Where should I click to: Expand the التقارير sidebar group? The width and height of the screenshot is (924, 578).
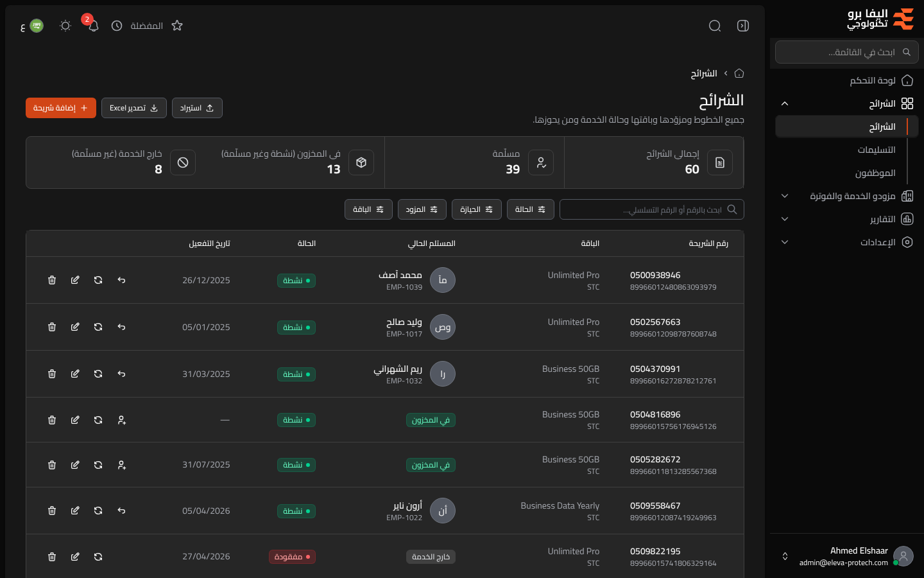[x=847, y=219]
